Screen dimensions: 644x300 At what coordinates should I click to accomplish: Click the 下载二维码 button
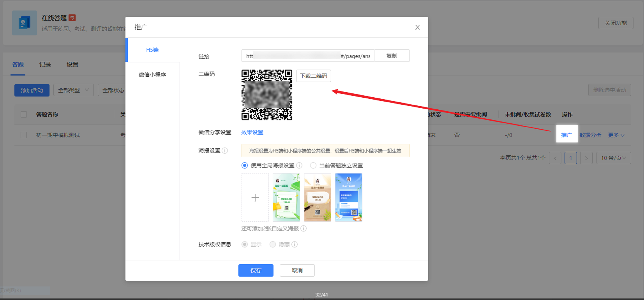[x=313, y=76]
